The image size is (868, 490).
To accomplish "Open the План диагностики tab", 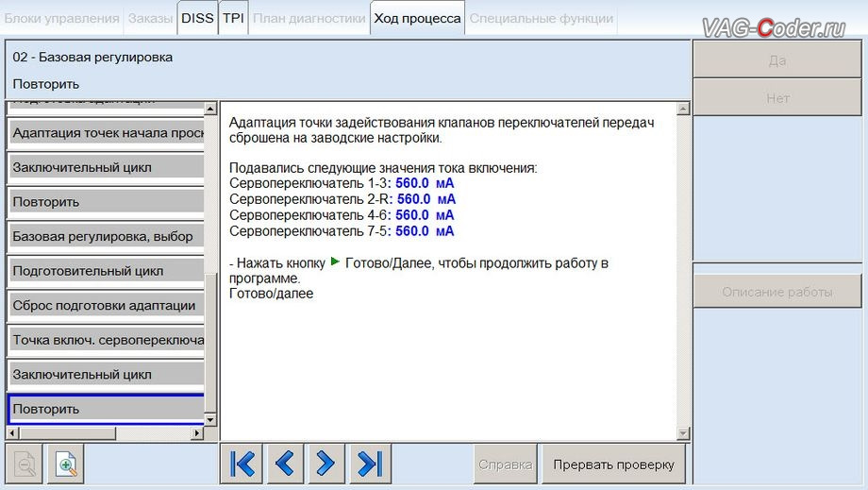I will (x=309, y=18).
